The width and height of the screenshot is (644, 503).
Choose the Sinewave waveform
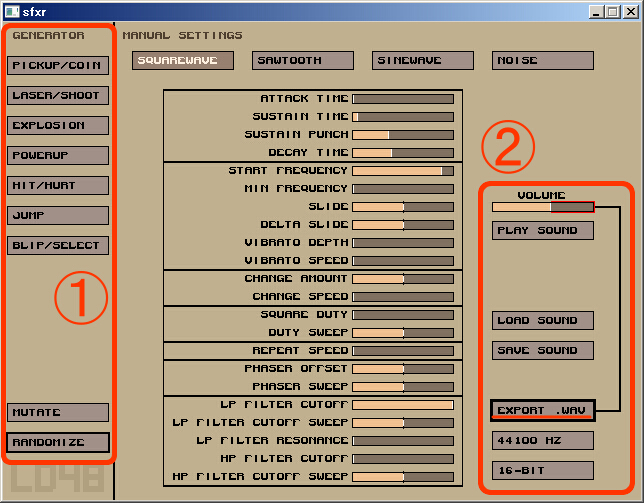[422, 61]
